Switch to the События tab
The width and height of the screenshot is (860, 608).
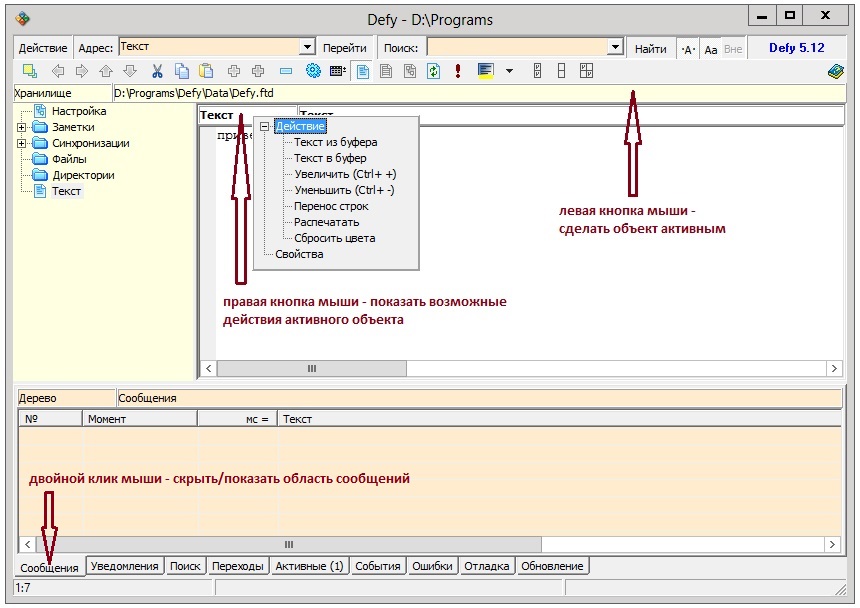pos(378,566)
